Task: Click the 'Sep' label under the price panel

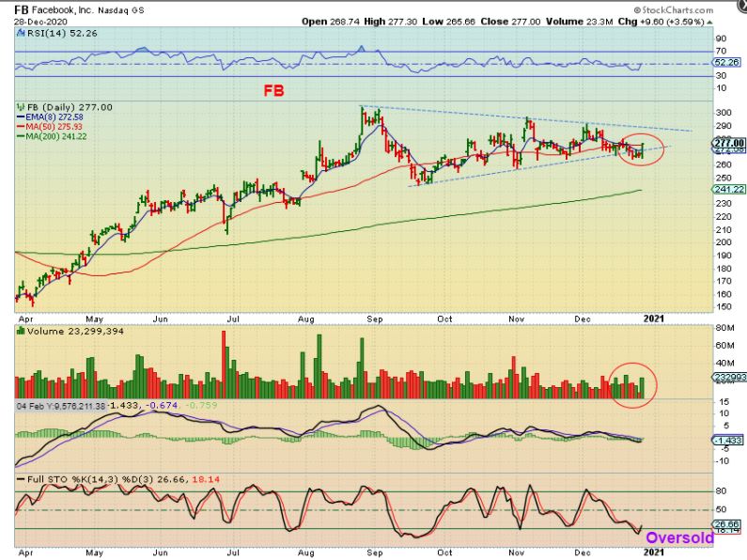Action: (x=375, y=319)
